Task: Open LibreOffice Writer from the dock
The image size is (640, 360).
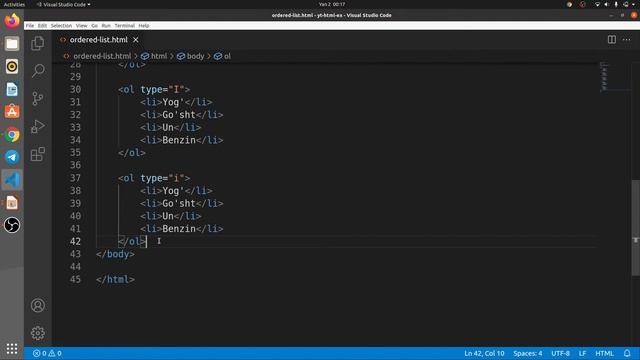Action: coord(12,89)
